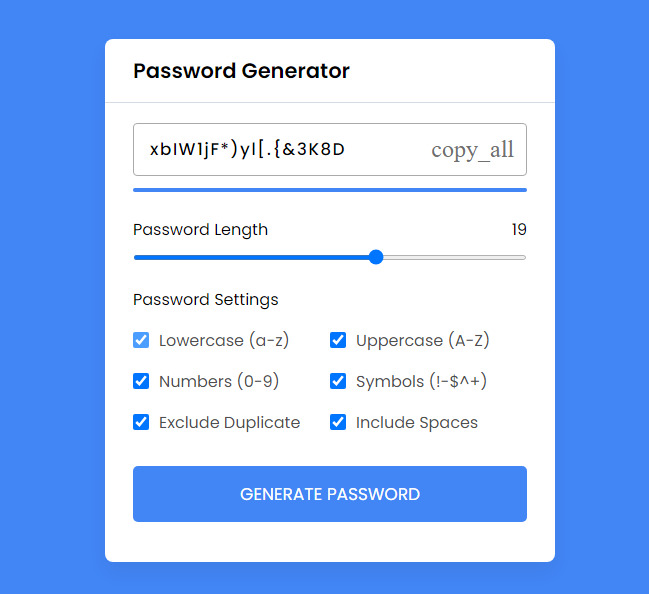This screenshot has height=594, width=649.
Task: Untick the Include Spaces checkbox
Action: point(338,422)
